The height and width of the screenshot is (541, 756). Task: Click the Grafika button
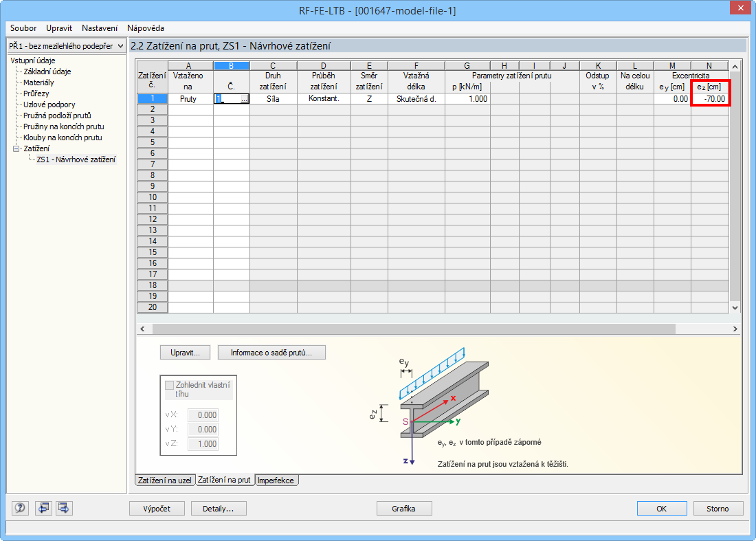tap(404, 508)
